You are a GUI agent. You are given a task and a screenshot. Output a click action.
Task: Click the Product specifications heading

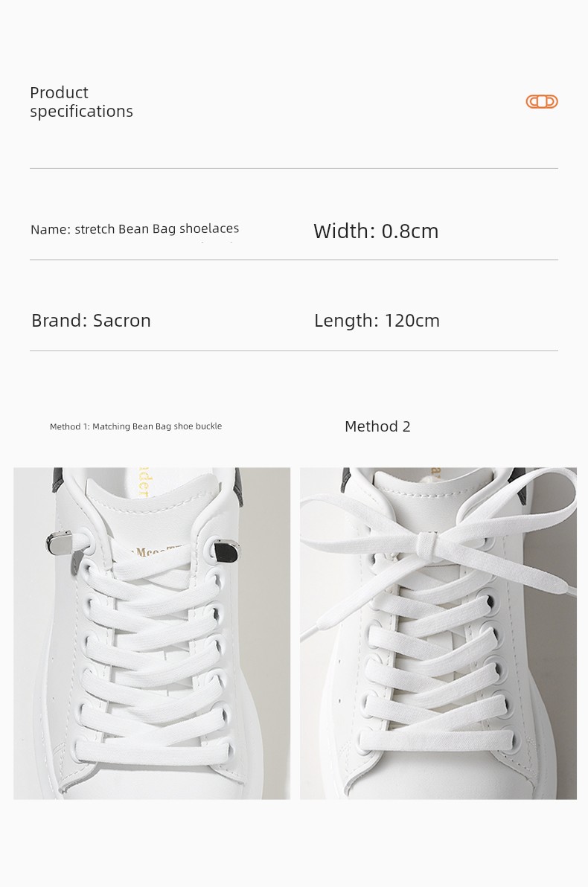pyautogui.click(x=81, y=102)
